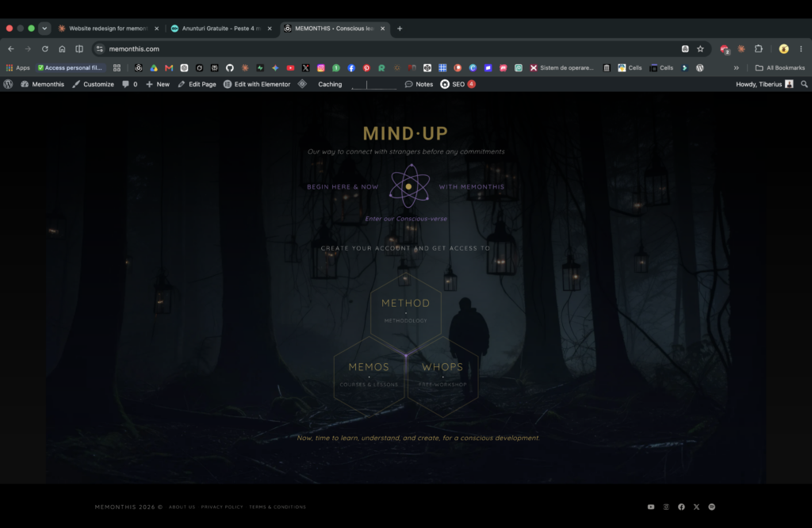Open the Memonthis site dashboard menu
The image size is (812, 528).
tap(43, 84)
